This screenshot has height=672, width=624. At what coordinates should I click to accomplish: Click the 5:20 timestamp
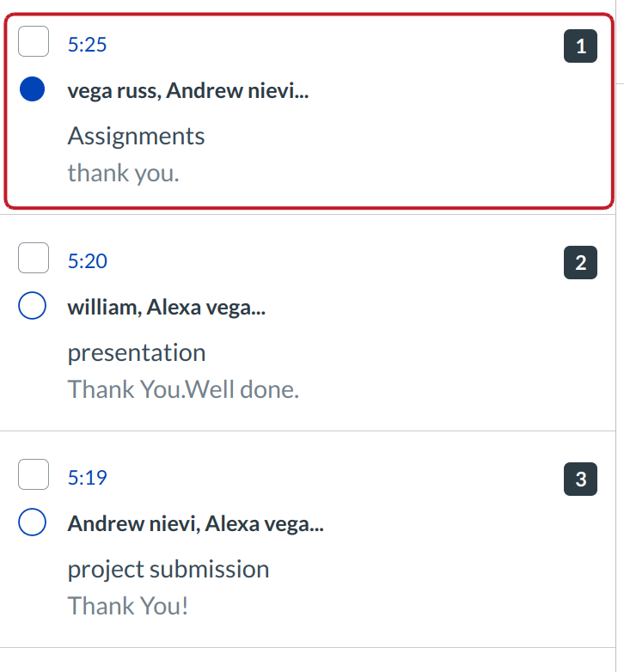click(87, 261)
